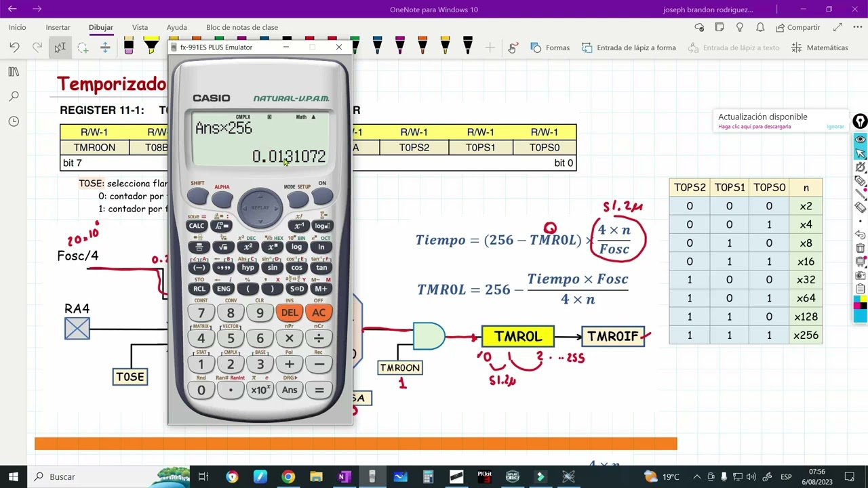Show recent notes clock icon
Image resolution: width=868 pixels, height=488 pixels.
(x=14, y=121)
